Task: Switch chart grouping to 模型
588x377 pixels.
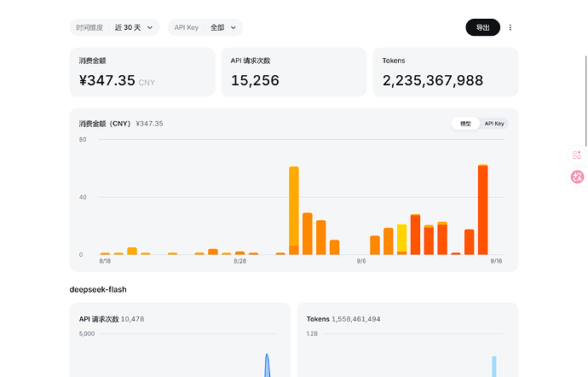Action: pos(465,124)
